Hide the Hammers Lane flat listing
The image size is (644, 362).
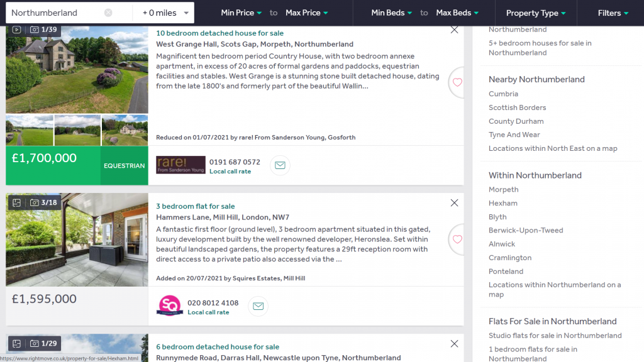point(455,203)
